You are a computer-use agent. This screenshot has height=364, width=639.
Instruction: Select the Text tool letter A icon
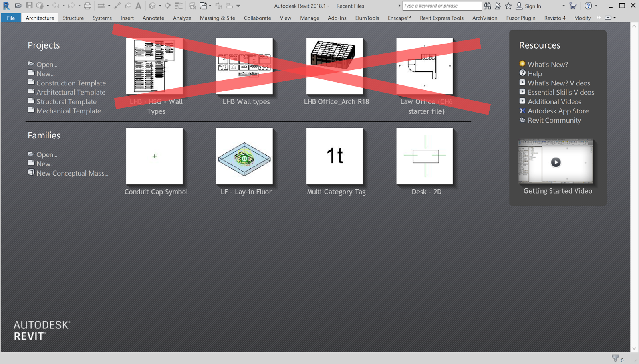point(138,6)
